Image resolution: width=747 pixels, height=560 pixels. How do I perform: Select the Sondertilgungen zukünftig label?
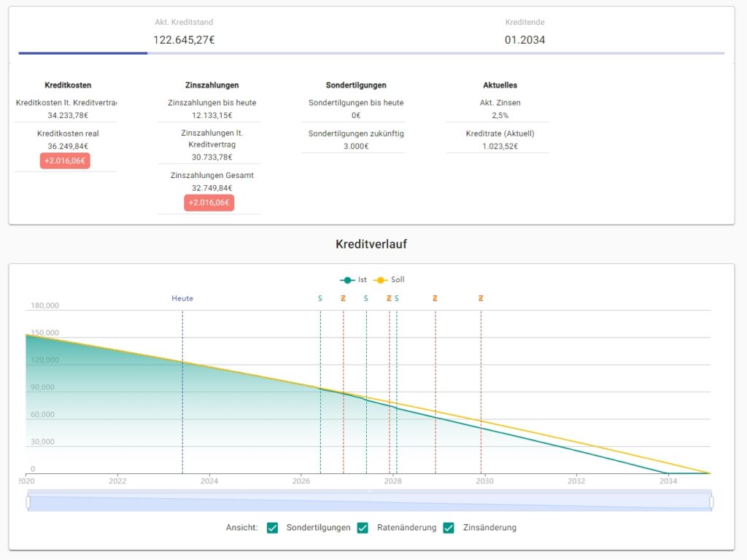356,134
